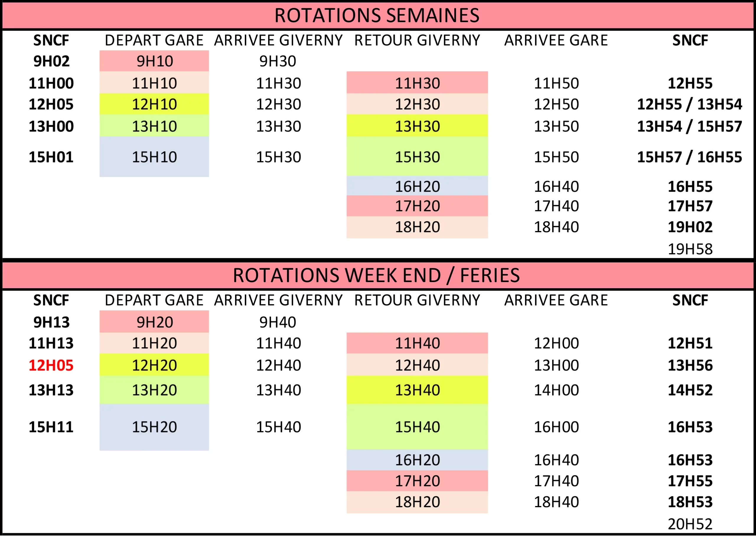
Task: Click the green 15H30 return cell
Action: (417, 157)
